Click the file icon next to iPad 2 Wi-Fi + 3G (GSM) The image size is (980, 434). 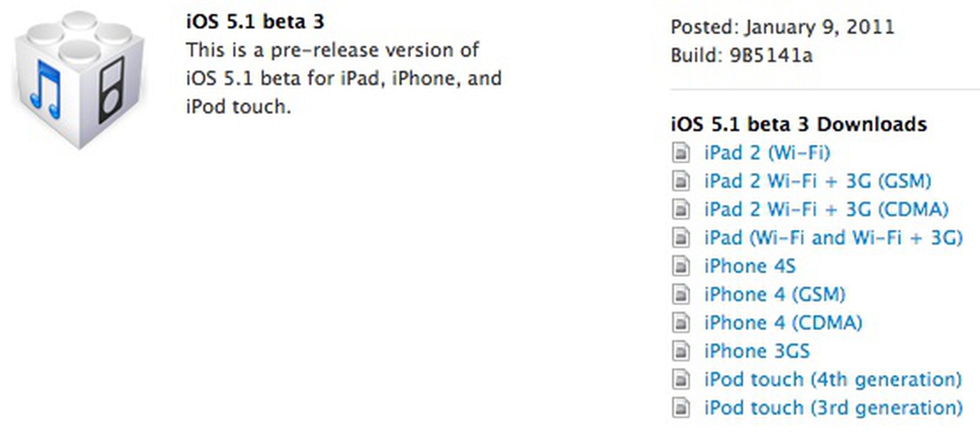pos(682,181)
